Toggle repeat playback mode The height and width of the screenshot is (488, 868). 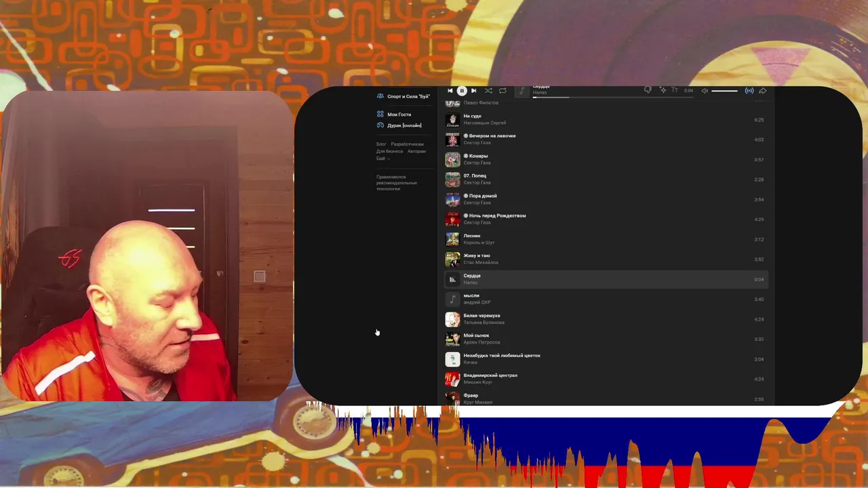click(502, 91)
